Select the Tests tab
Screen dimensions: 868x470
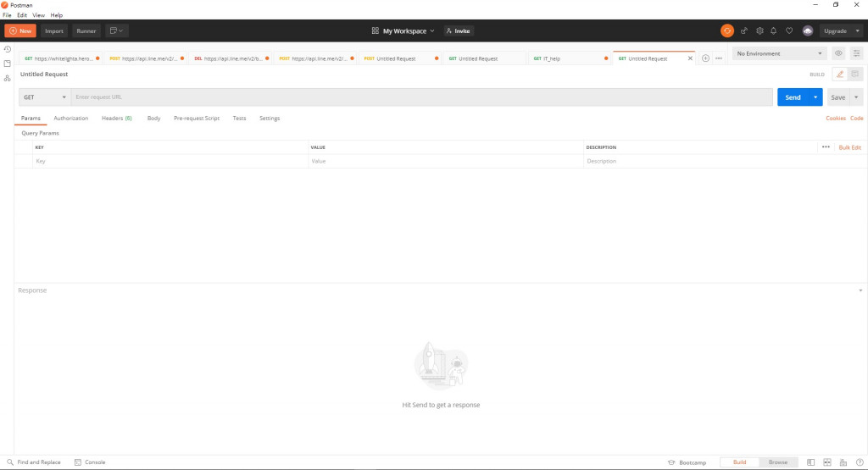click(239, 119)
